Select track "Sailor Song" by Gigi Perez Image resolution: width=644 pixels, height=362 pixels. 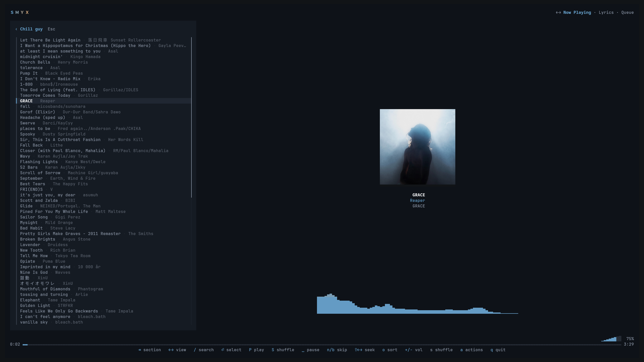click(104, 217)
